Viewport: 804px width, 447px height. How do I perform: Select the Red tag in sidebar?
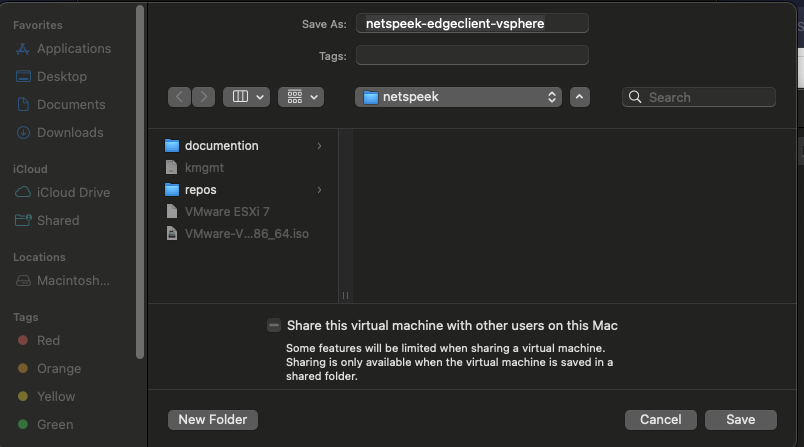(48, 341)
